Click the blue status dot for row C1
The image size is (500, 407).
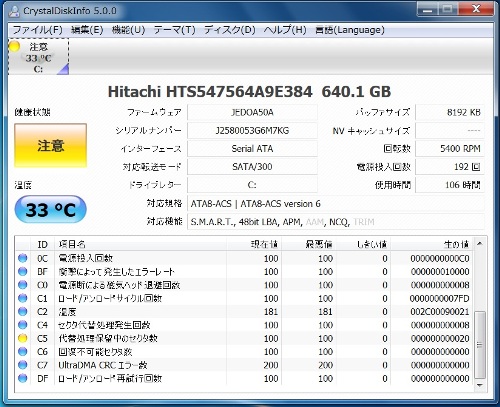click(23, 298)
